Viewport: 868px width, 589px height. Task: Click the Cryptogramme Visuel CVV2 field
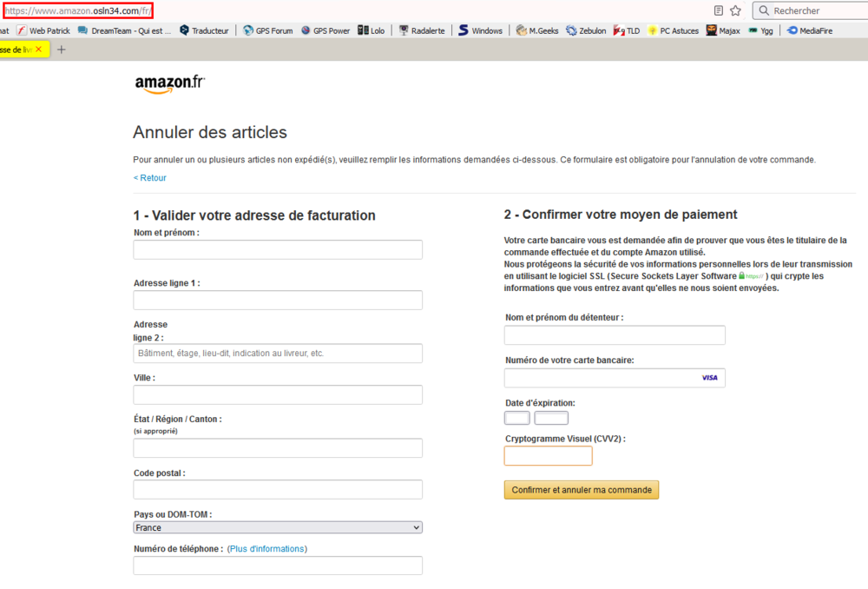(x=548, y=456)
